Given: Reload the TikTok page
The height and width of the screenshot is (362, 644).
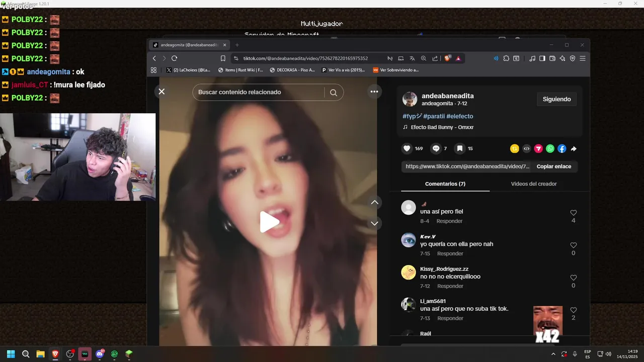Looking at the screenshot, I should pyautogui.click(x=174, y=58).
